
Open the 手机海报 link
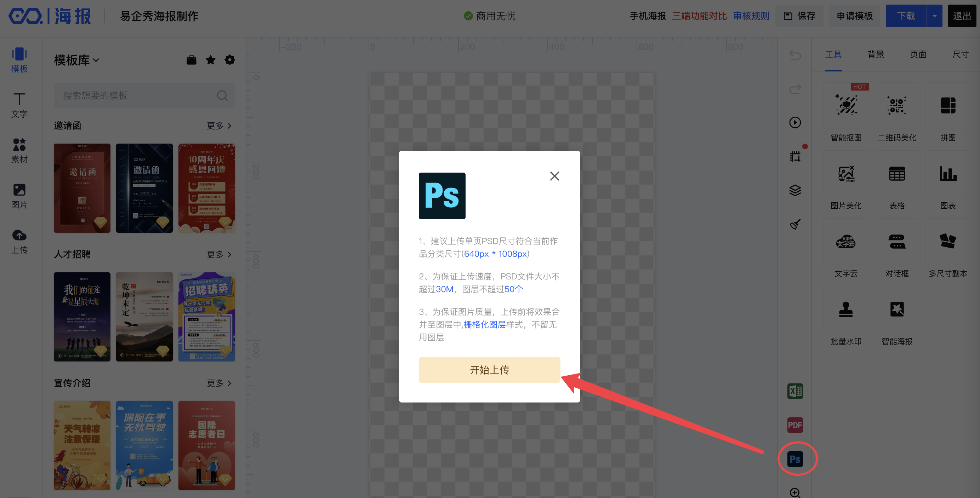pos(648,16)
